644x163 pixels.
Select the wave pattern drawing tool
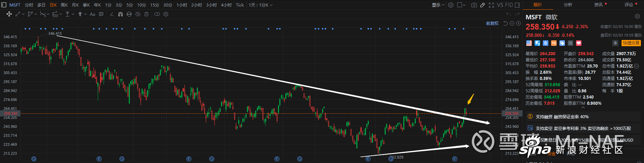coord(43,14)
